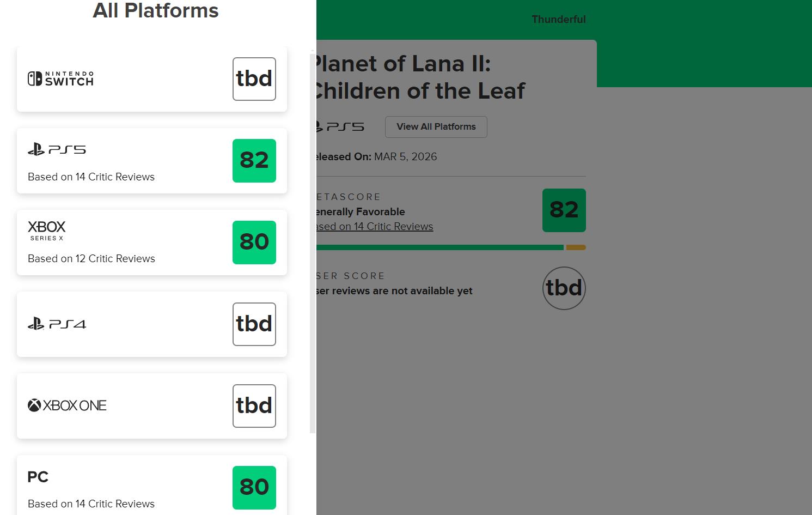Viewport: 812px width, 515px height.
Task: Click the user score tbd circle
Action: click(564, 288)
